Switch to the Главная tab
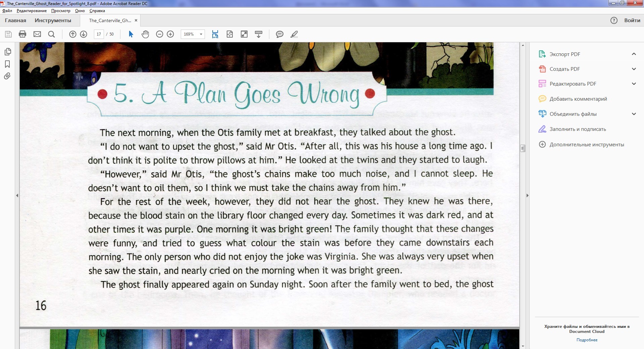 (15, 20)
